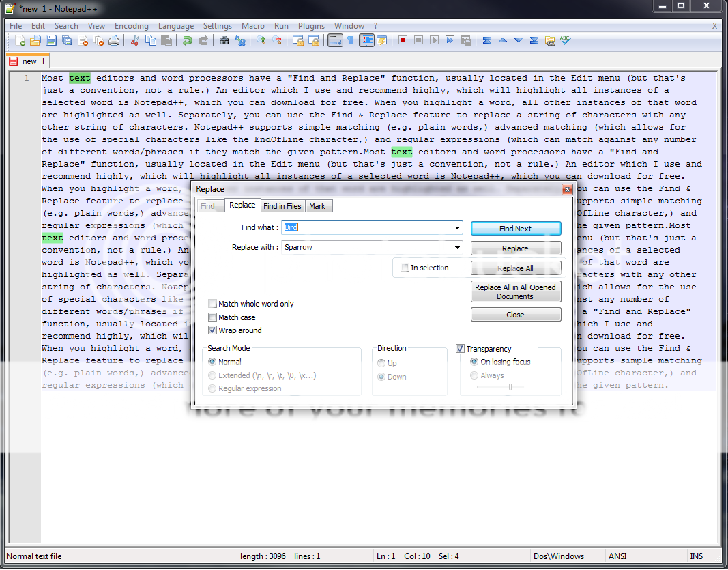Click the Find binoculars icon
The height and width of the screenshot is (570, 728).
pyautogui.click(x=224, y=41)
